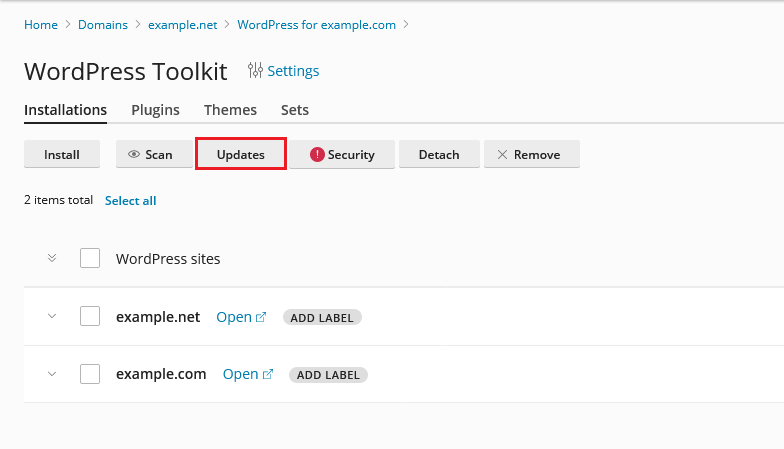Check the example.com installation checkbox

90,374
